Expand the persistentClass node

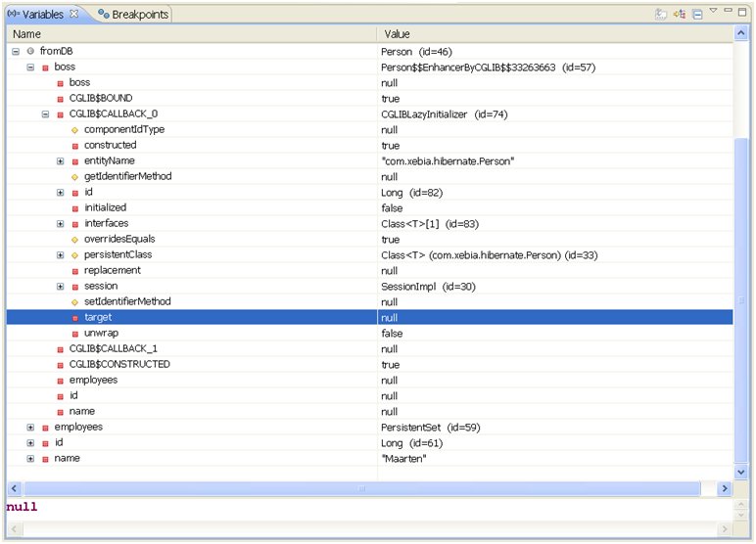(x=61, y=255)
